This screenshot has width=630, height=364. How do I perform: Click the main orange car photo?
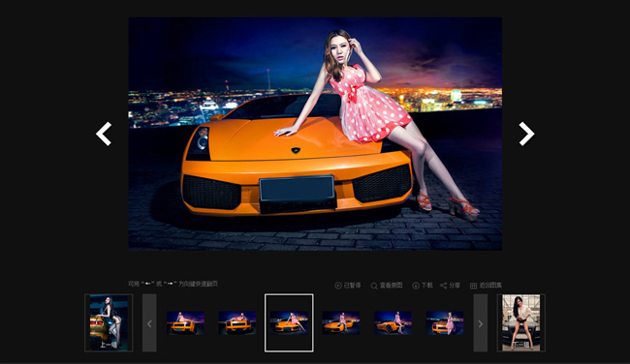pyautogui.click(x=315, y=134)
